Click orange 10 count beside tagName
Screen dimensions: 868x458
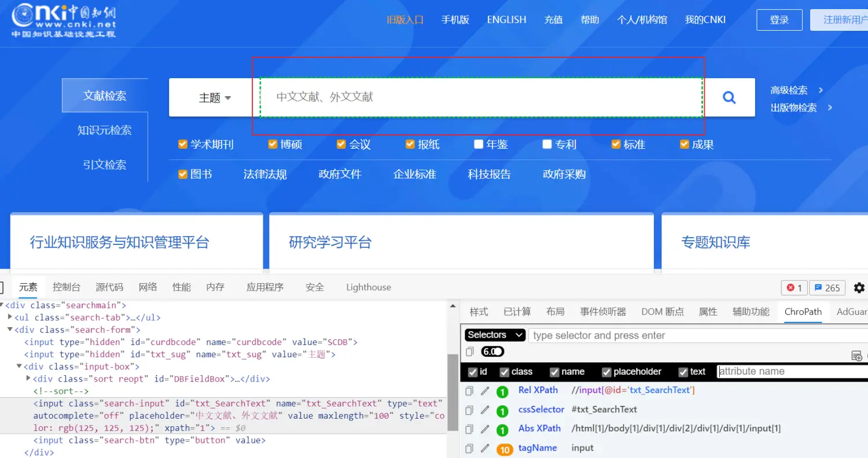(x=505, y=449)
